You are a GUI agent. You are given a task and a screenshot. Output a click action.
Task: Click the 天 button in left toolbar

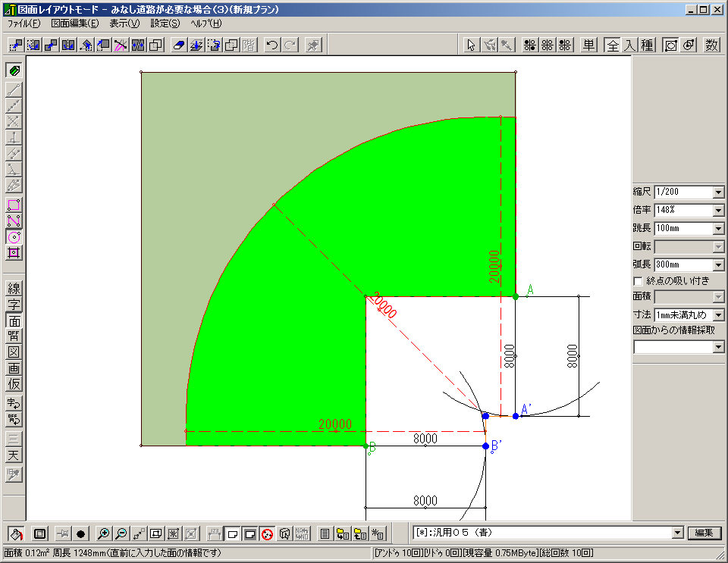pyautogui.click(x=14, y=455)
